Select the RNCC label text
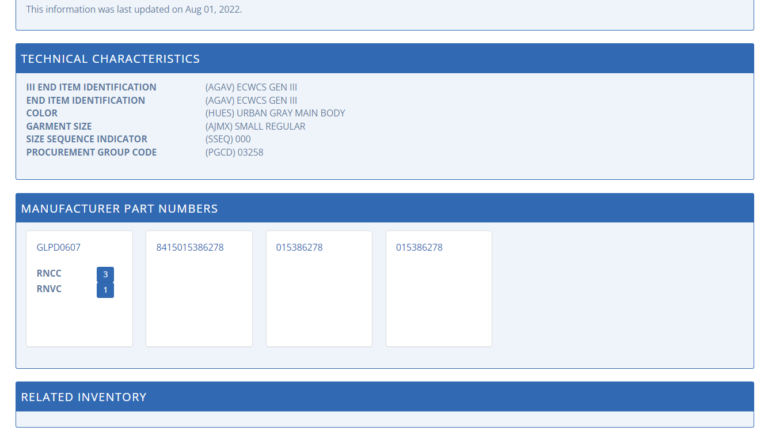 point(50,273)
